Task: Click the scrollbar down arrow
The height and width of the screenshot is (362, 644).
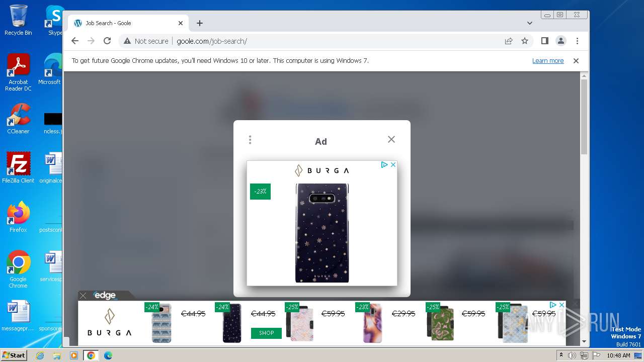Action: [x=584, y=341]
